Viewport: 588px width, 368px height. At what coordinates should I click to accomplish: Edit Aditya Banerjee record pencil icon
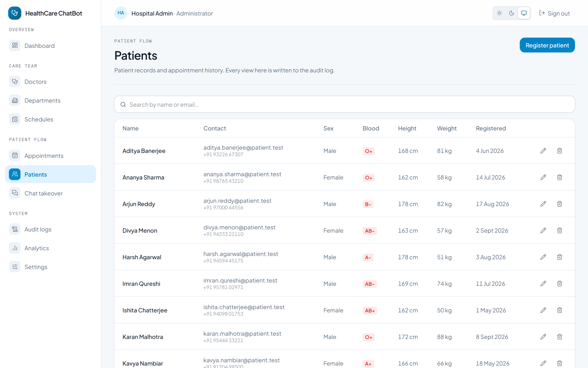(x=543, y=151)
